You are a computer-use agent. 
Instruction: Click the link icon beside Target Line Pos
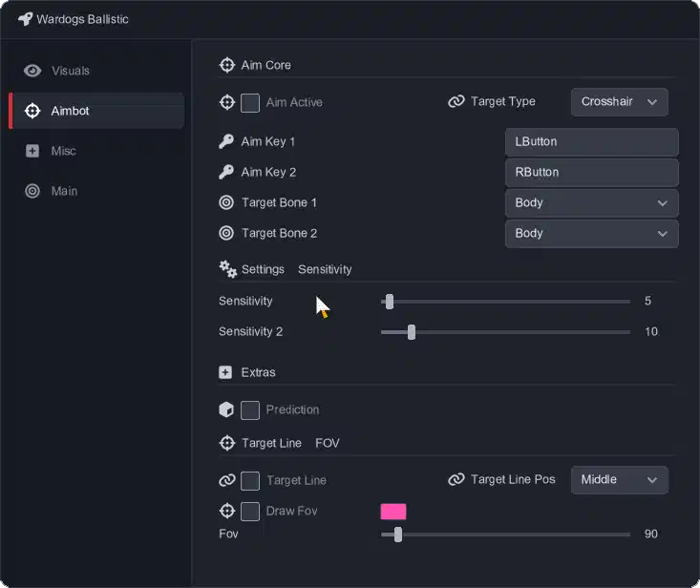(x=456, y=479)
